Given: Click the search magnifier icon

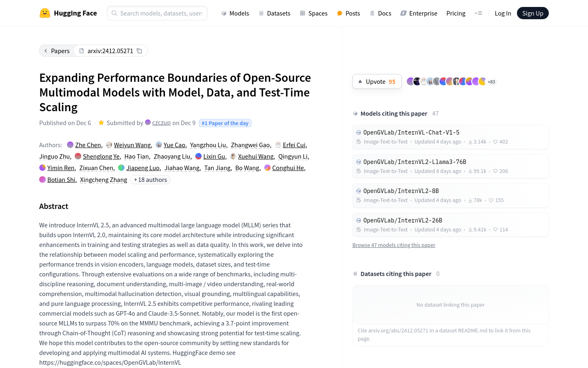Looking at the screenshot, I should [114, 13].
